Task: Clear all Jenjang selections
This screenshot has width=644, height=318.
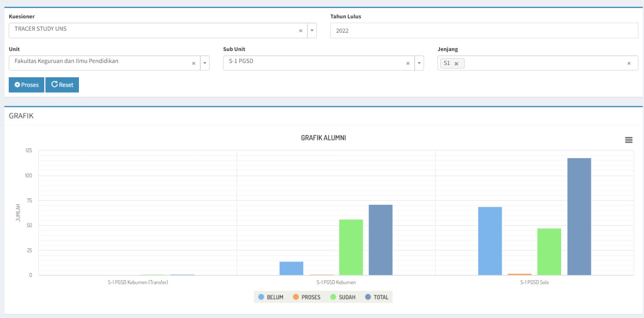Action: pyautogui.click(x=629, y=63)
